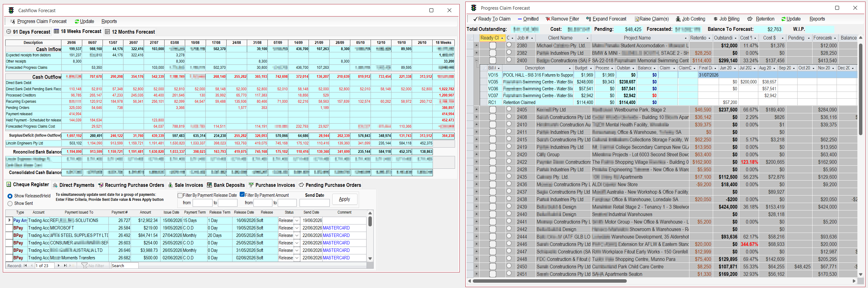Screen dimensions: 868x288
Task: Collapse the expanded row for job 2400
Action: (477, 60)
